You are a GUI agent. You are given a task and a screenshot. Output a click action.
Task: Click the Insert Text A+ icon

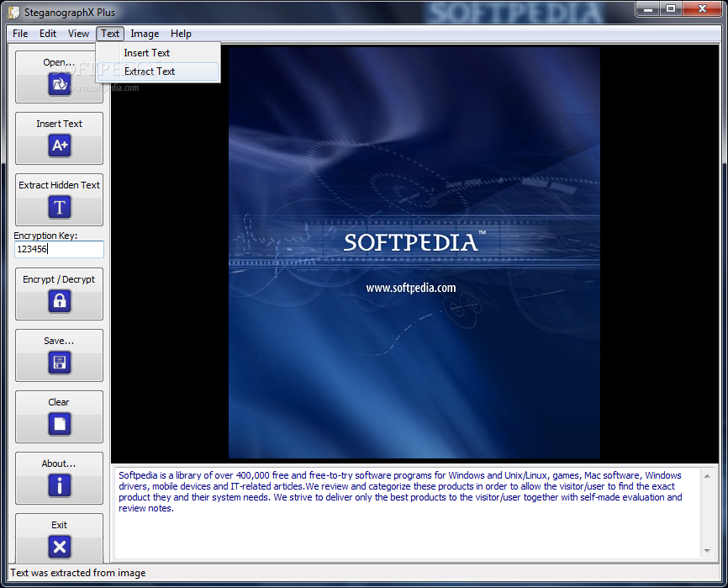[x=60, y=146]
